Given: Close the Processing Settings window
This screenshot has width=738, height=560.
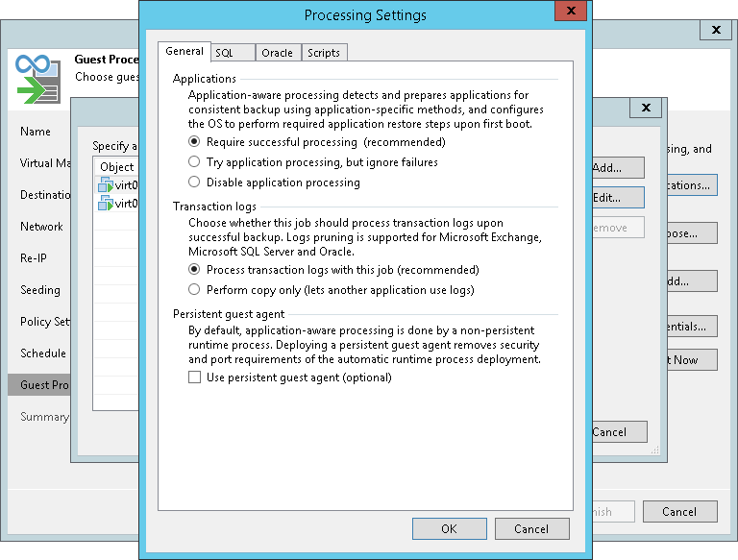Looking at the screenshot, I should (x=571, y=11).
